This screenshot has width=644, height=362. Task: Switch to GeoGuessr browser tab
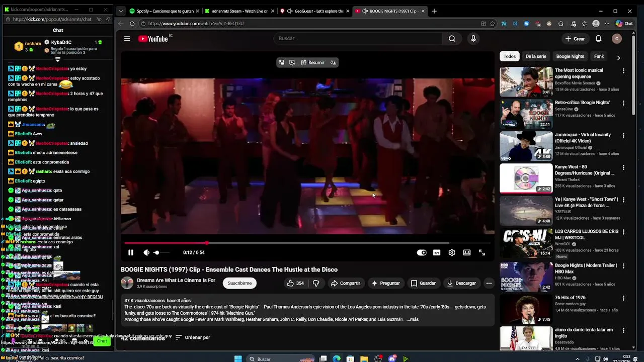(x=314, y=11)
